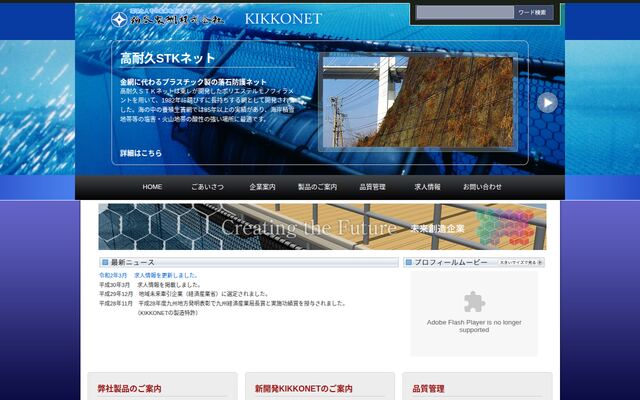
Task: Open the 詳細はこちら details link
Action: click(141, 153)
